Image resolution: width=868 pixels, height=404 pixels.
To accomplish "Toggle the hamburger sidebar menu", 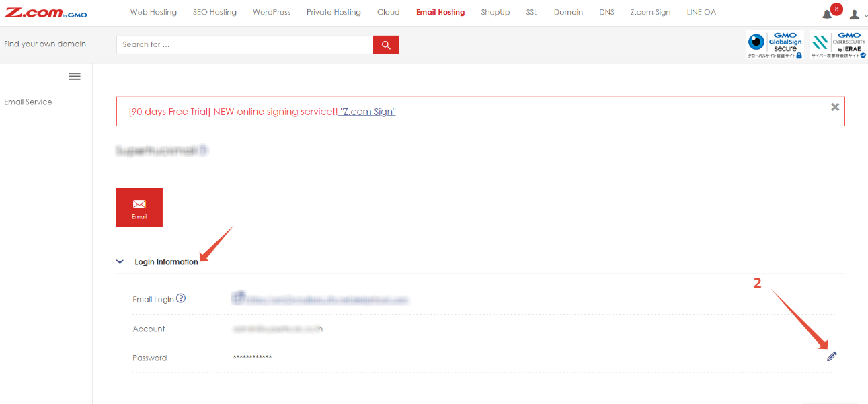I will coord(75,77).
